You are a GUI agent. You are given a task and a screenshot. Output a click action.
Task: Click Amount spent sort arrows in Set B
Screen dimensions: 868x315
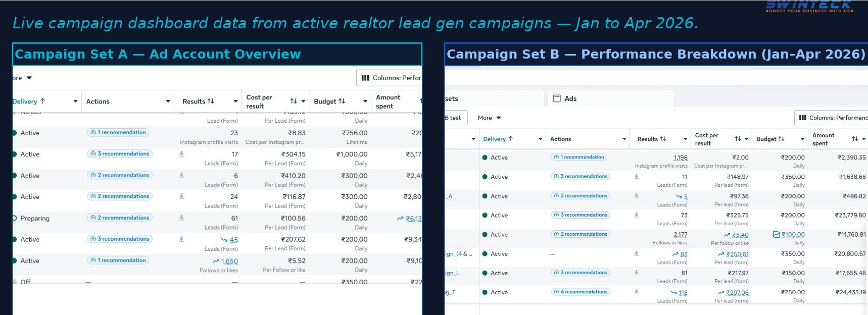(x=855, y=139)
